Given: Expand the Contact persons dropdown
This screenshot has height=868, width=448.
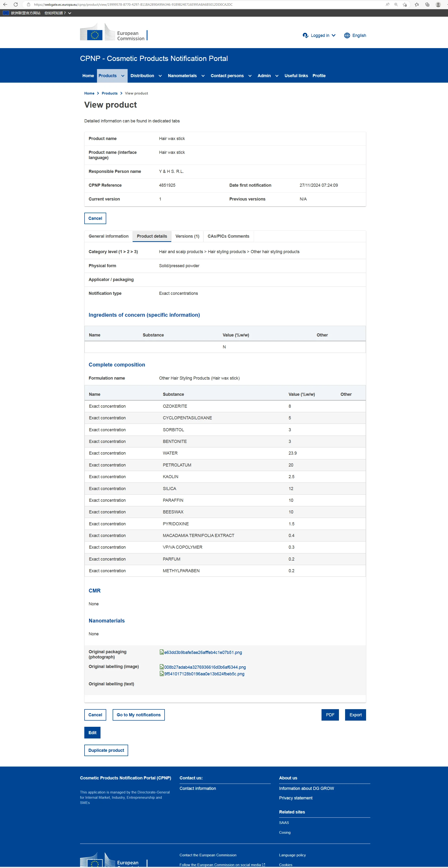Looking at the screenshot, I should tap(250, 76).
